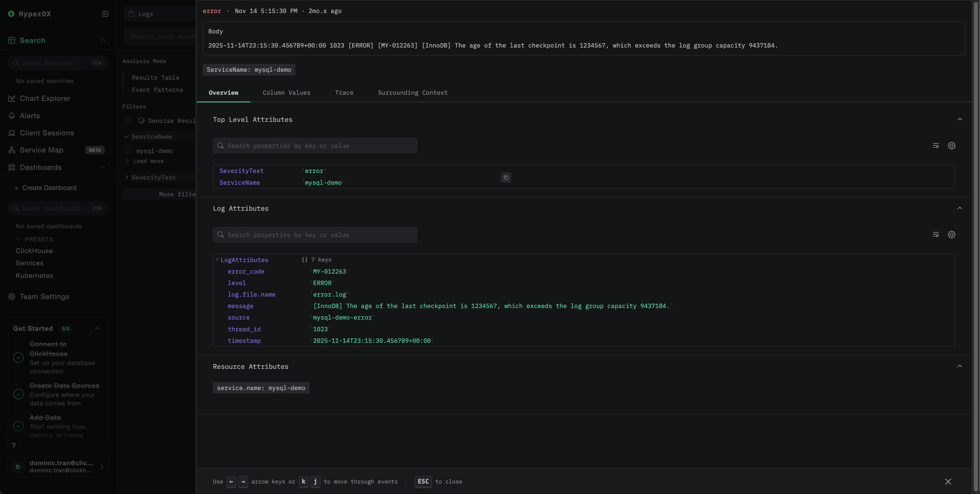Click the help question mark icon

14,446
